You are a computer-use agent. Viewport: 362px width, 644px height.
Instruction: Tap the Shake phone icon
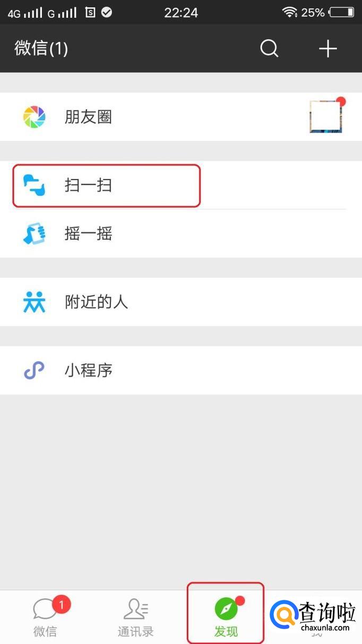point(35,233)
